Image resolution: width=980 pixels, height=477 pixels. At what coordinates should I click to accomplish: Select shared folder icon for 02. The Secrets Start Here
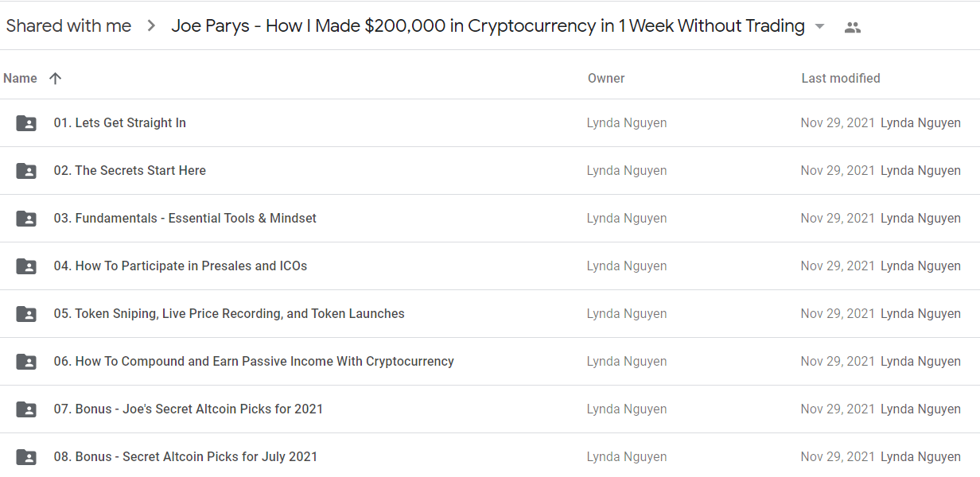tap(26, 171)
